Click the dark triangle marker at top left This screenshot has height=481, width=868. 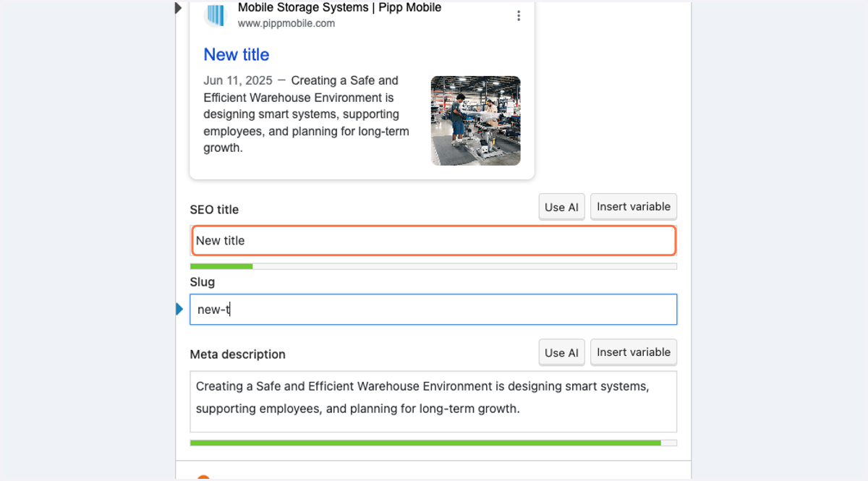(179, 8)
